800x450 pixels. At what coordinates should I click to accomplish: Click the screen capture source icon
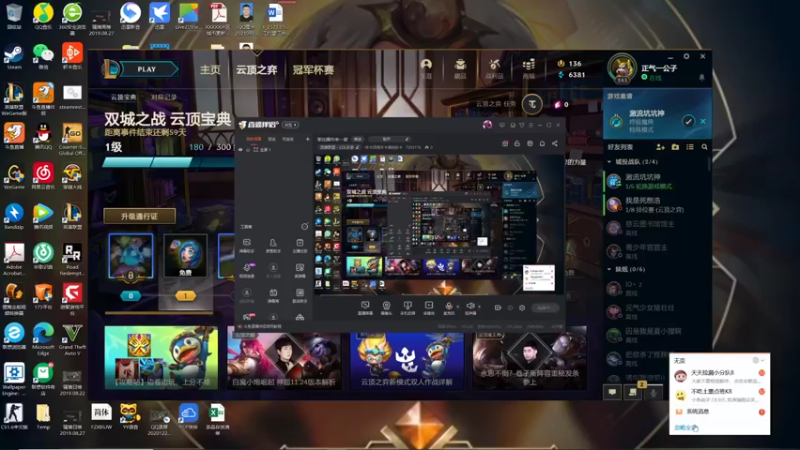pos(365,307)
